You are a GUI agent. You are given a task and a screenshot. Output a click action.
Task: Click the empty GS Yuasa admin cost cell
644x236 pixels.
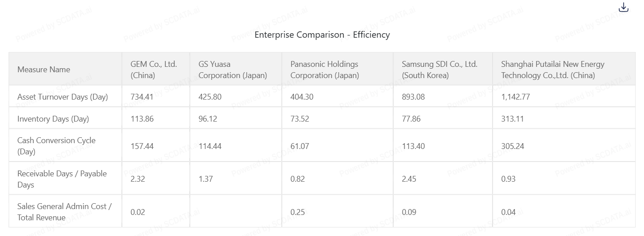[x=235, y=212]
